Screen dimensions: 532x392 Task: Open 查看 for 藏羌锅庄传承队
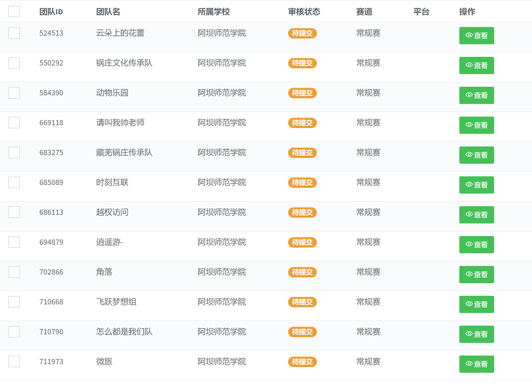coord(477,155)
